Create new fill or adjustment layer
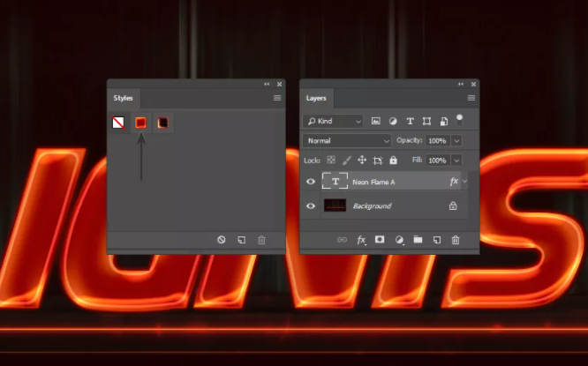This screenshot has width=588, height=366. [x=399, y=240]
